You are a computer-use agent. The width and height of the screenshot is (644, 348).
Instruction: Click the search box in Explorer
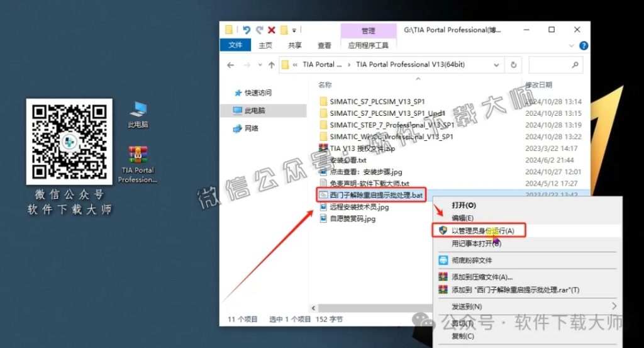[x=555, y=65]
